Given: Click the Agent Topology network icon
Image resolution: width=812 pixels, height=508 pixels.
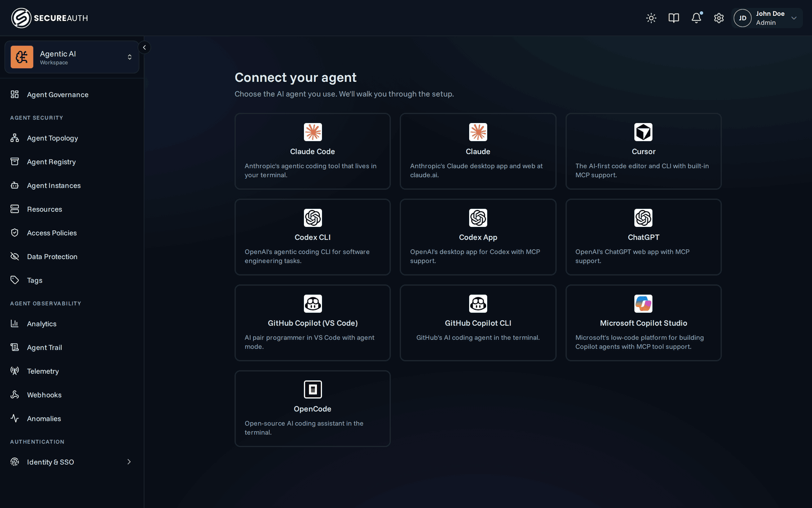Looking at the screenshot, I should click(x=15, y=138).
